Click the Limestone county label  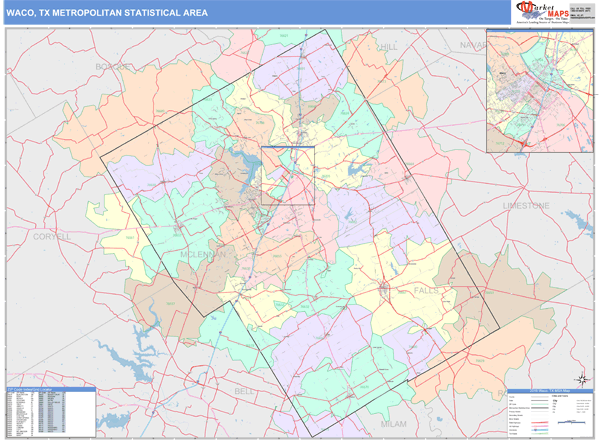pyautogui.click(x=526, y=205)
